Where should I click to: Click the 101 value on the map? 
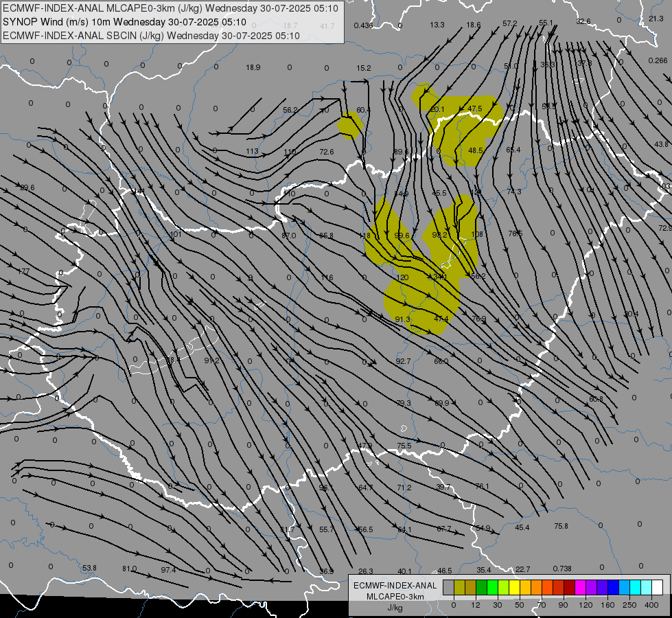point(176,234)
